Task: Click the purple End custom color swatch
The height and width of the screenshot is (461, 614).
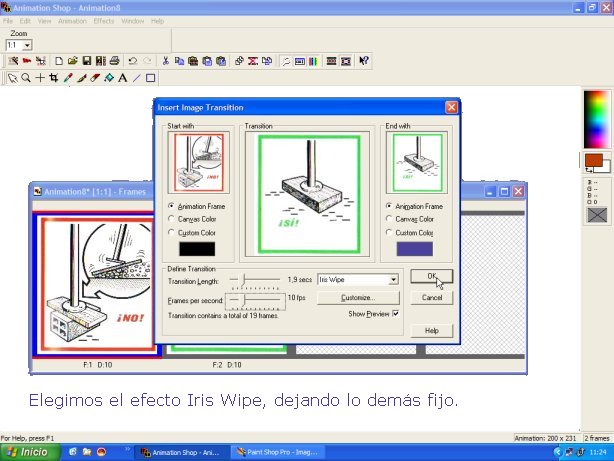Action: (x=415, y=249)
